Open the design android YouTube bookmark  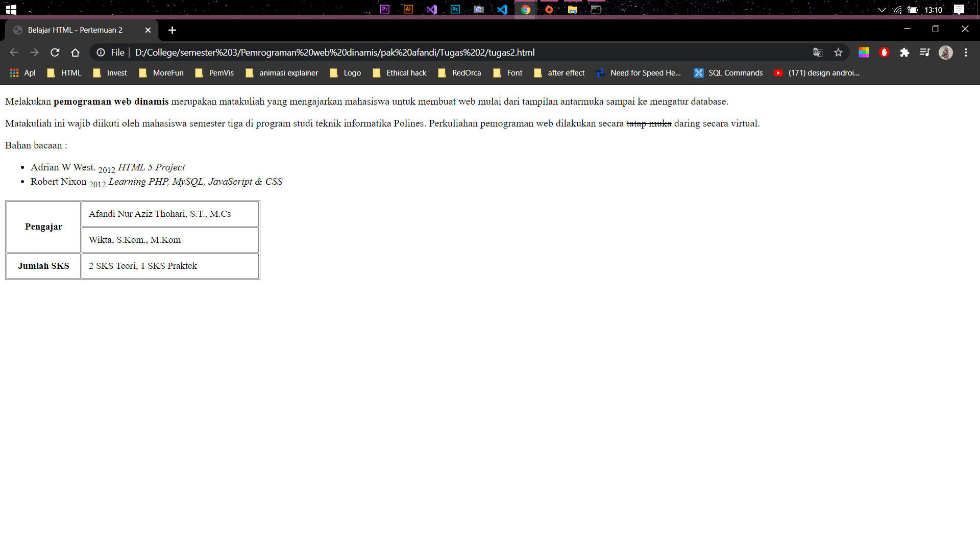coord(817,73)
